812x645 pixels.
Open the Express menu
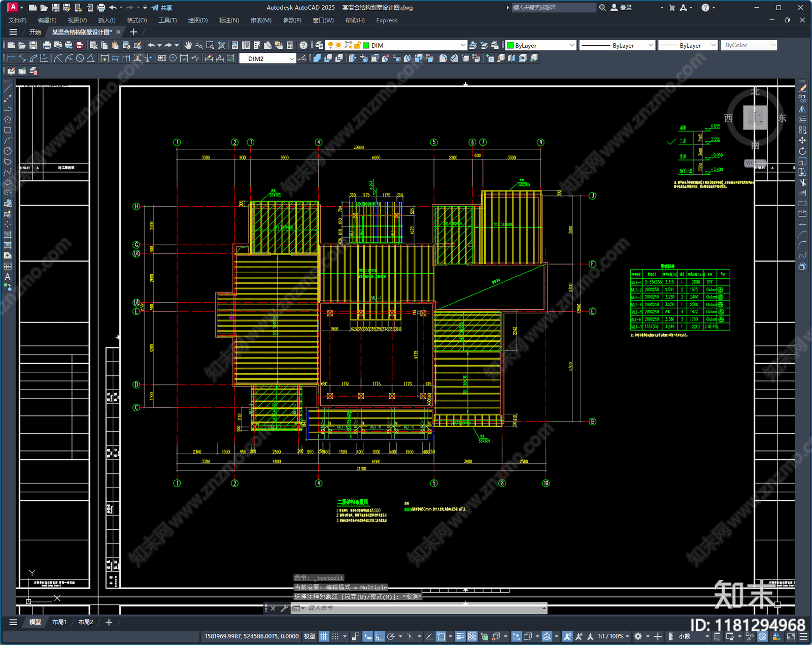[387, 20]
